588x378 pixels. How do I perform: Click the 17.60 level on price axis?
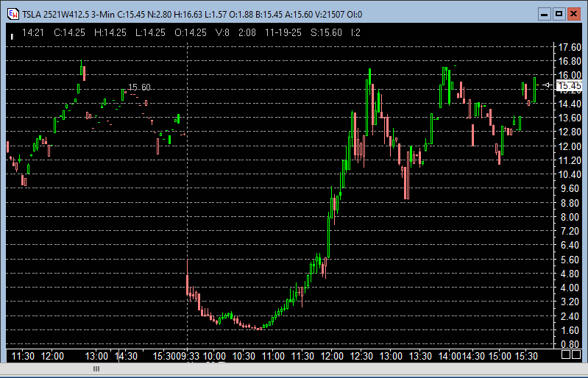coord(570,47)
